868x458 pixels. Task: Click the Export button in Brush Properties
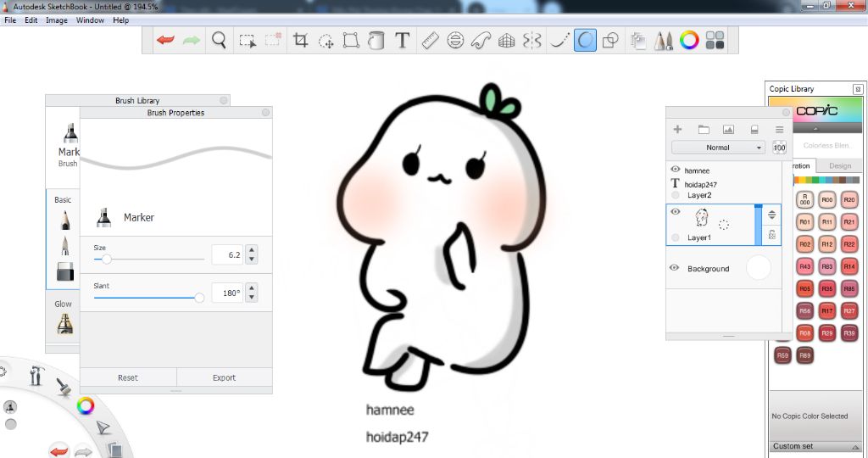click(x=224, y=377)
